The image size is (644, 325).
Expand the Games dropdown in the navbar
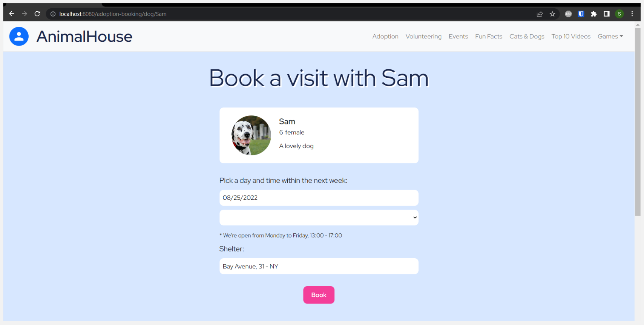610,36
